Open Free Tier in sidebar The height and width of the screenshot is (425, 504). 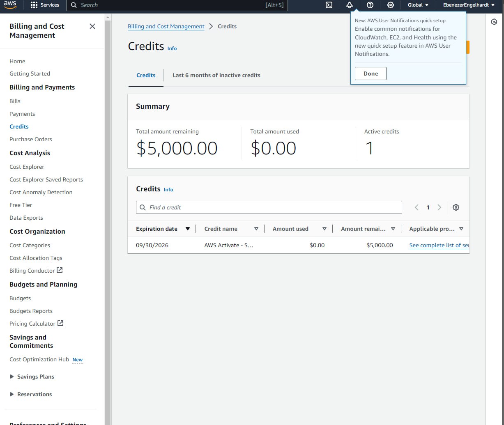[x=21, y=205]
